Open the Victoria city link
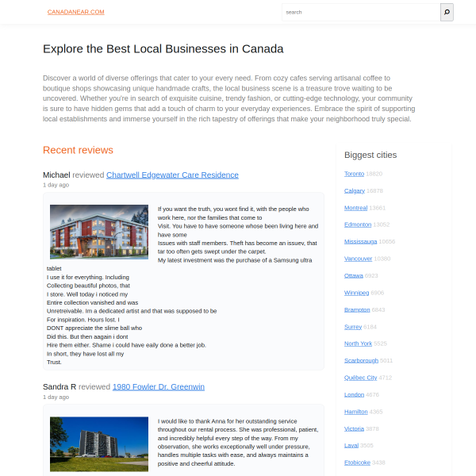Image resolution: width=476 pixels, height=476 pixels. coord(354,428)
